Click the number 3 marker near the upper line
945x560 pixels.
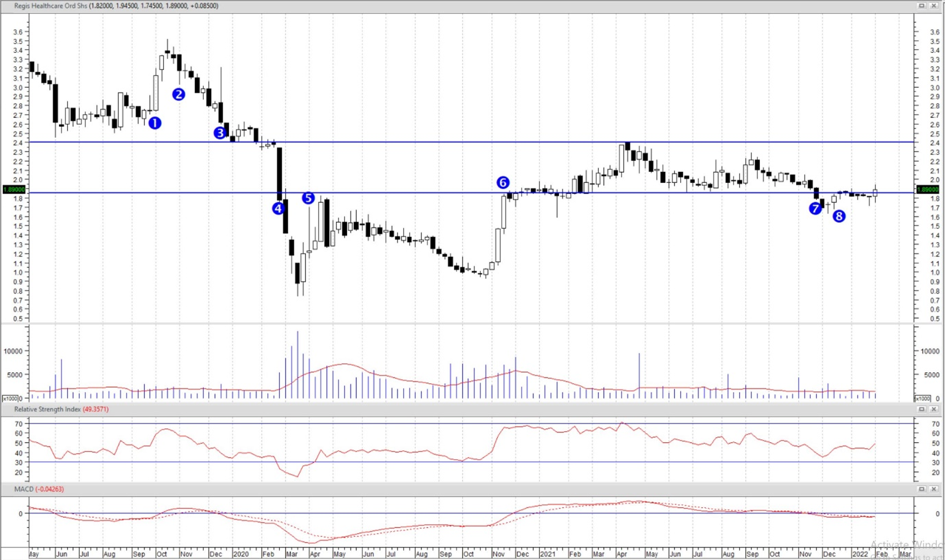point(220,133)
